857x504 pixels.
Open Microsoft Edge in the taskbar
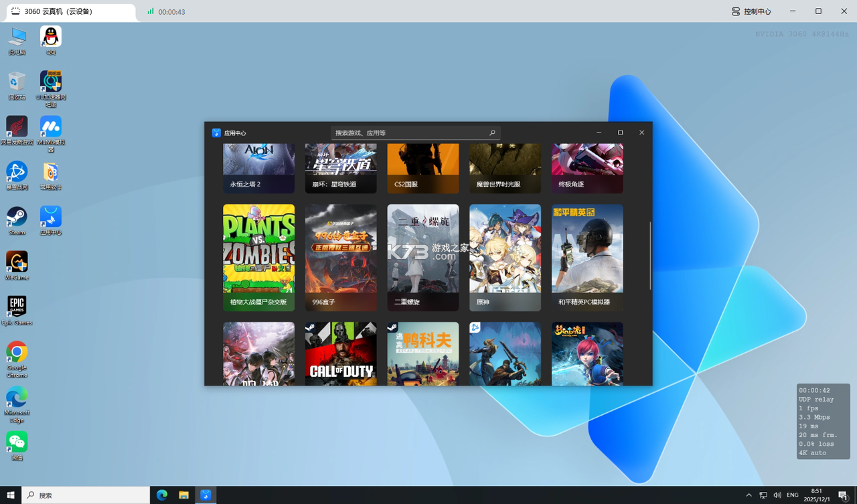point(162,495)
